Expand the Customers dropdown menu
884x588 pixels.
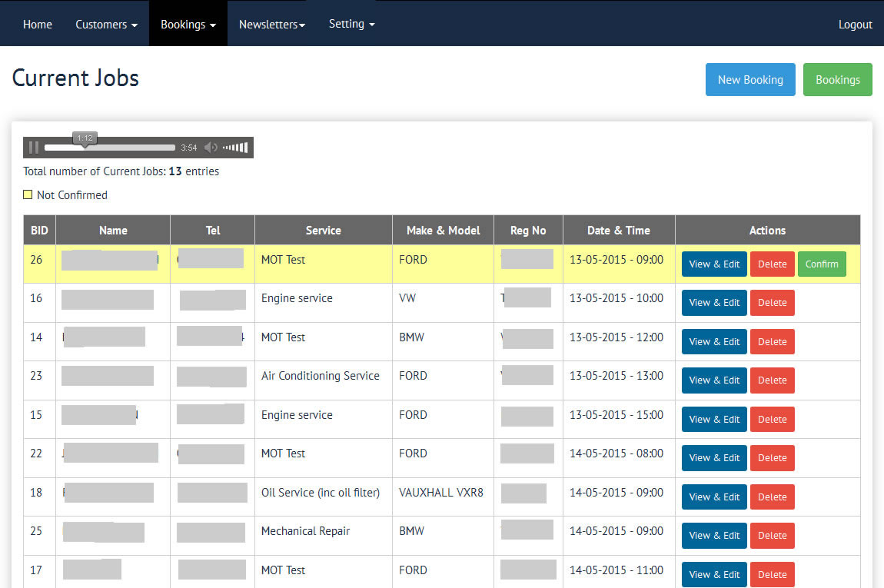[x=106, y=25]
